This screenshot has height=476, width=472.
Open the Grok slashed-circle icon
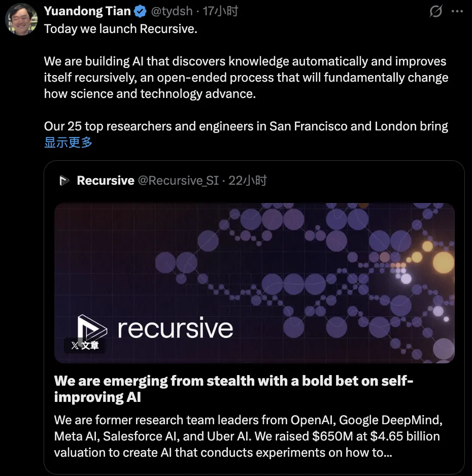pyautogui.click(x=435, y=12)
